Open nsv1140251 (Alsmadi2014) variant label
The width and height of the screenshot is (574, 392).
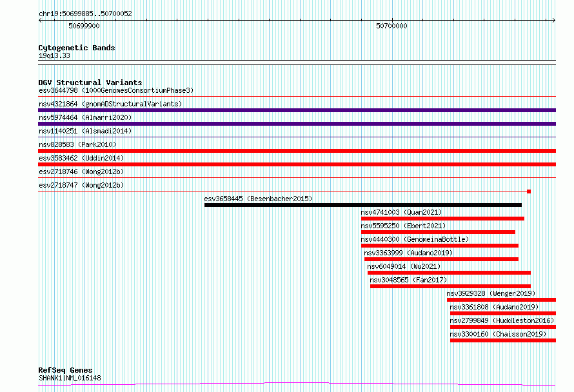pos(85,131)
